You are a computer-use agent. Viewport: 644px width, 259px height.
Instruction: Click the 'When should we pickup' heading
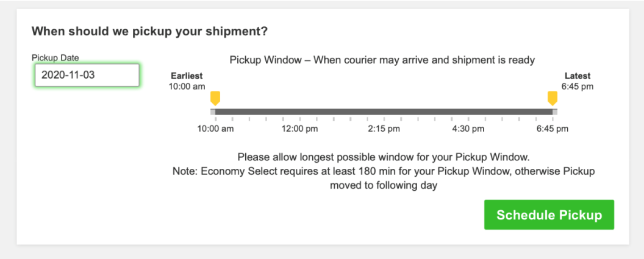point(149,30)
